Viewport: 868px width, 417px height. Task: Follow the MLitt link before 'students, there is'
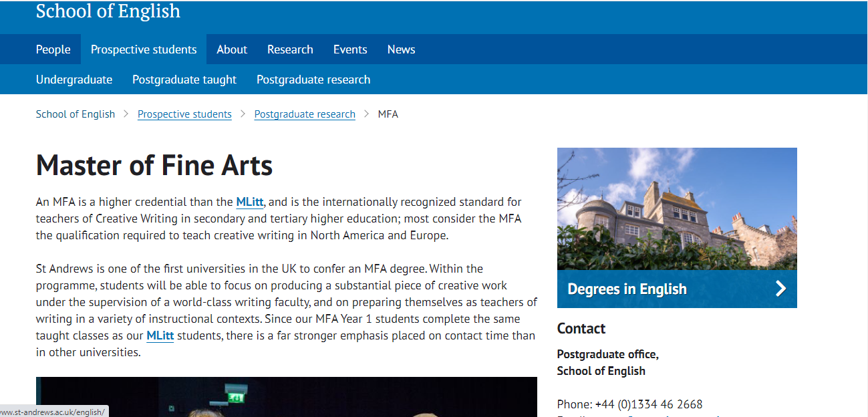[160, 335]
